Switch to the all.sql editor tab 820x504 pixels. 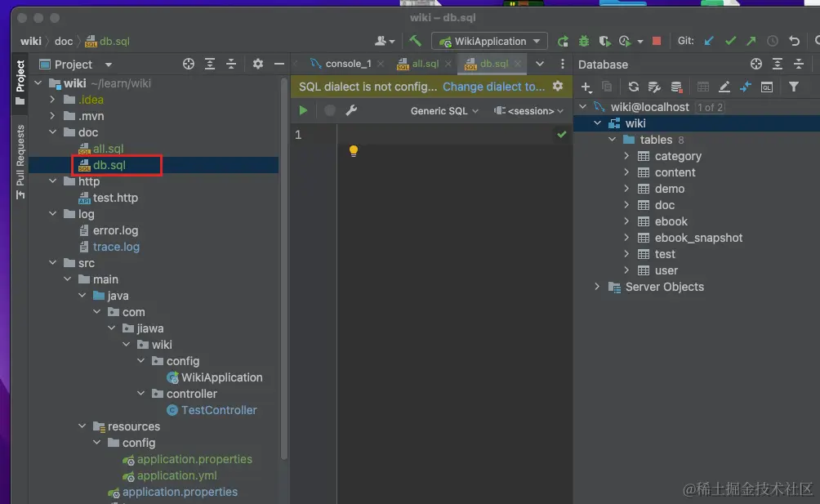tap(425, 64)
